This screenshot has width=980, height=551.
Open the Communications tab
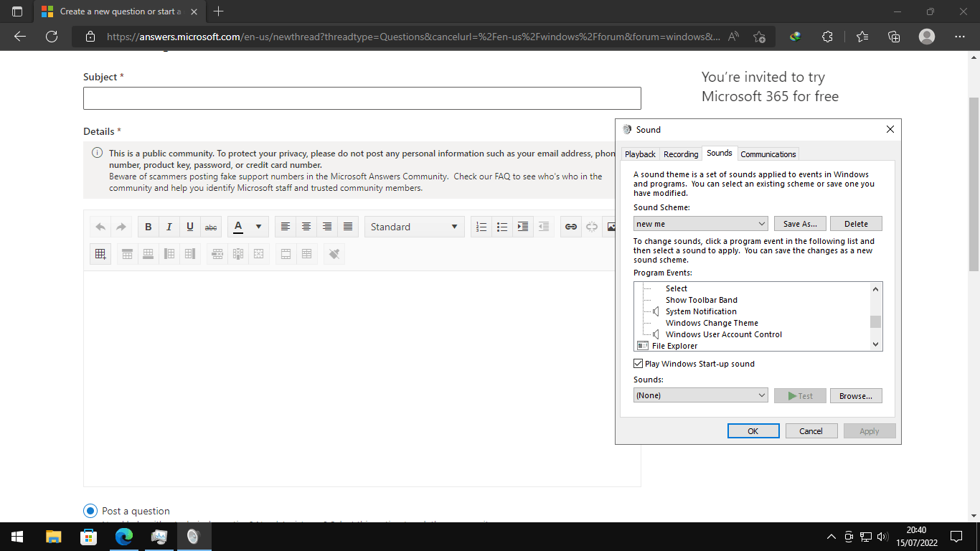coord(768,154)
